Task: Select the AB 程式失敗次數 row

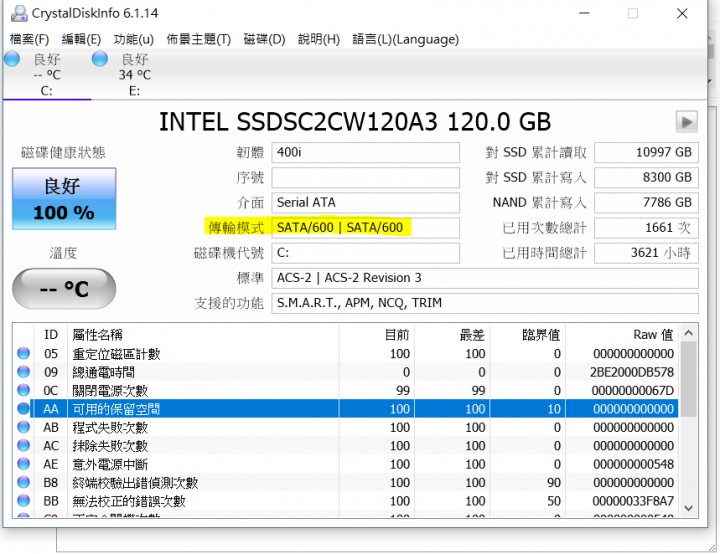Action: click(346, 427)
